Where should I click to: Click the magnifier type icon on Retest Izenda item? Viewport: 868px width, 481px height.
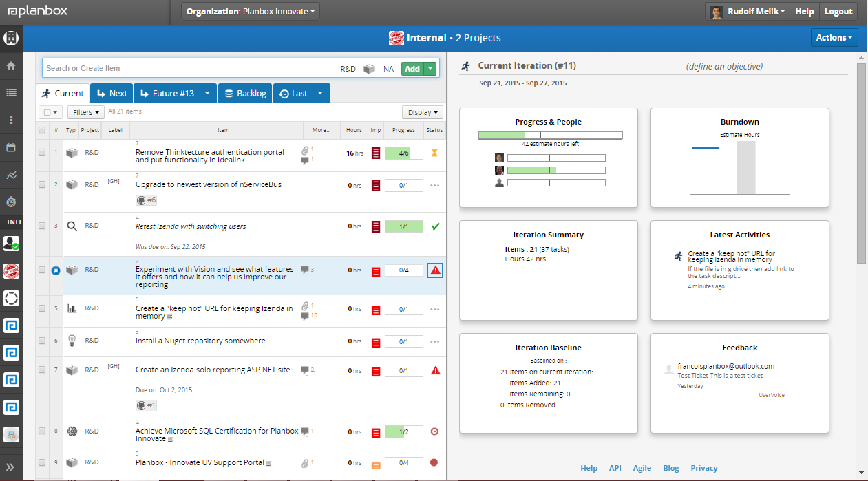point(72,226)
